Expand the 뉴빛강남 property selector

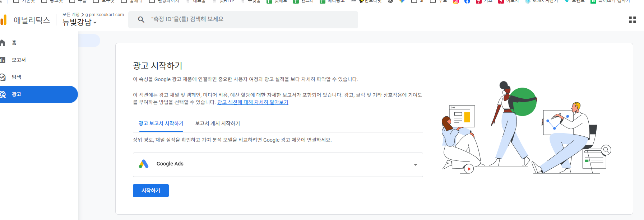coord(79,22)
